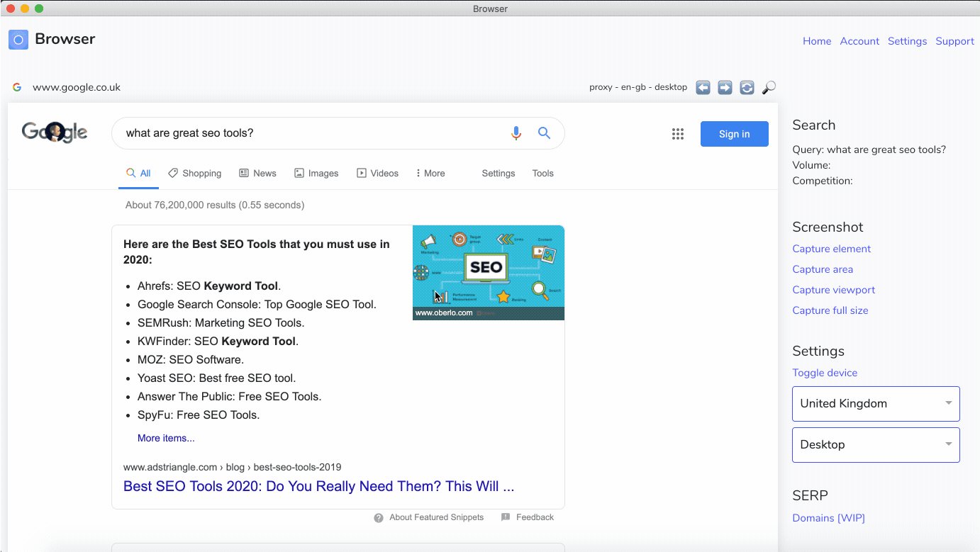
Task: Click the SEO featured snippet thumbnail image
Action: point(489,273)
